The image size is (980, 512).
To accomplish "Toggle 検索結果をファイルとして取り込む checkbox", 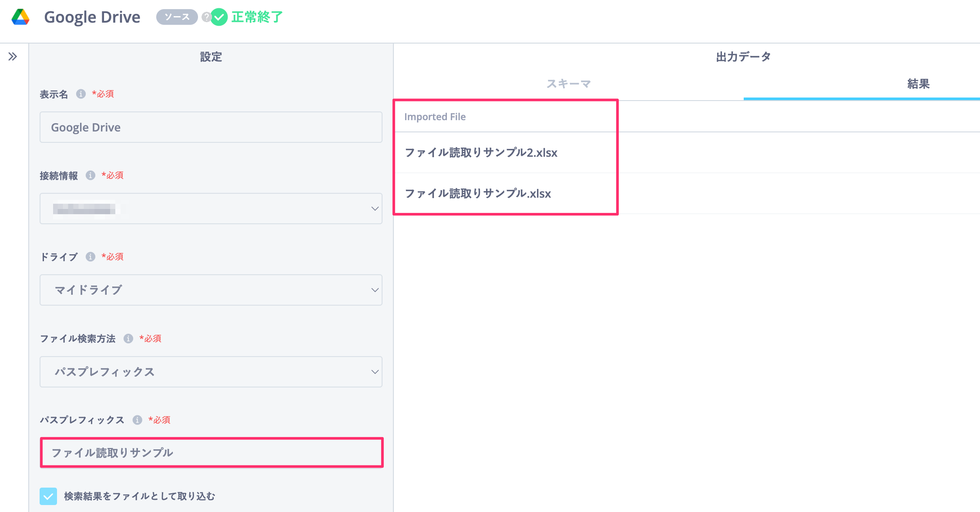I will click(x=48, y=496).
